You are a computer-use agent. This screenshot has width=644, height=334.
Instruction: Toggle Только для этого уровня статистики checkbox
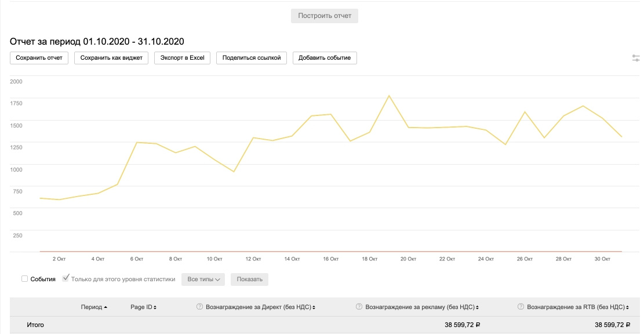pyautogui.click(x=66, y=279)
